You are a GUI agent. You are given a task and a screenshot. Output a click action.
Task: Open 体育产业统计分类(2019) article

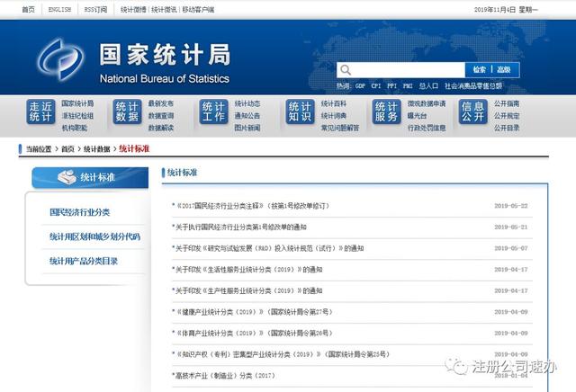coord(254,334)
